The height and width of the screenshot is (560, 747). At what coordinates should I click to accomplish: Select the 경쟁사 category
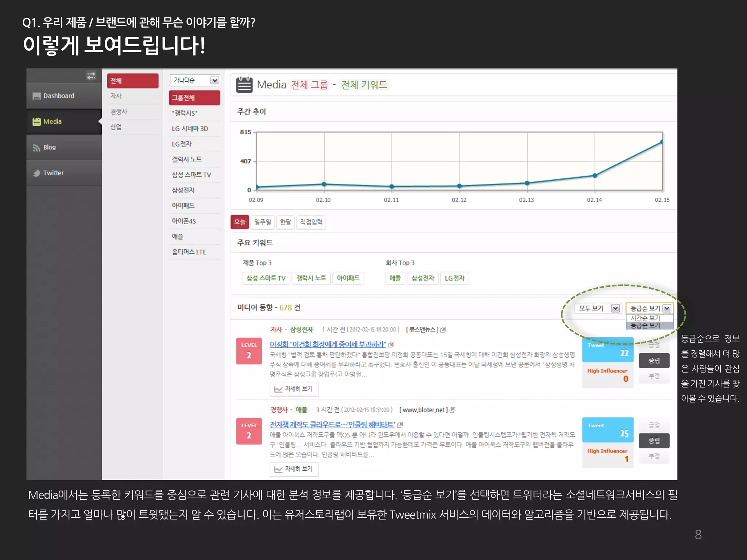coord(133,112)
